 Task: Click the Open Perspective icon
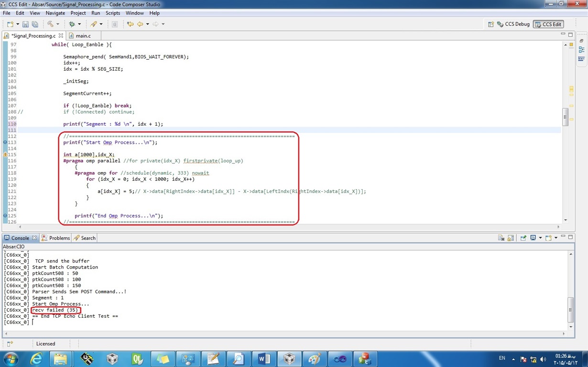(490, 24)
